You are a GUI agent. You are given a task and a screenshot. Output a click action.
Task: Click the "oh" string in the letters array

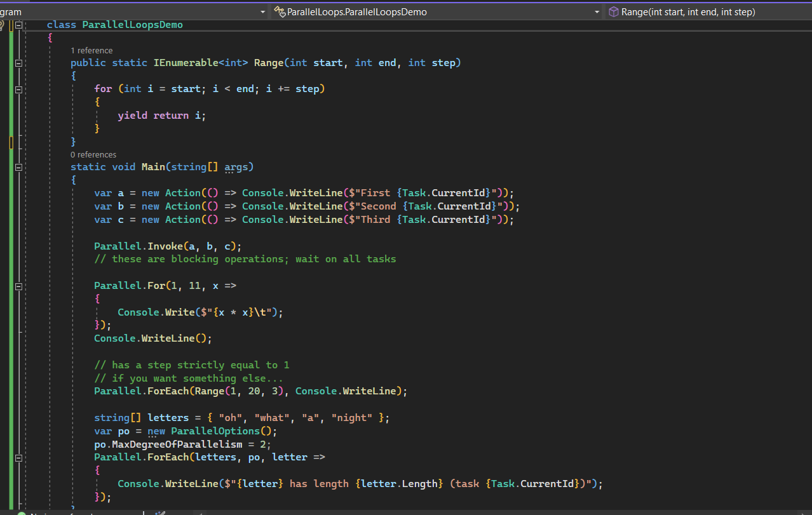coord(230,417)
